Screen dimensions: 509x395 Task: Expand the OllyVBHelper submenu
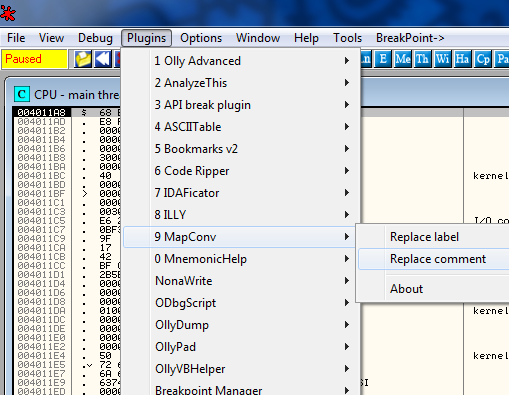click(x=239, y=369)
